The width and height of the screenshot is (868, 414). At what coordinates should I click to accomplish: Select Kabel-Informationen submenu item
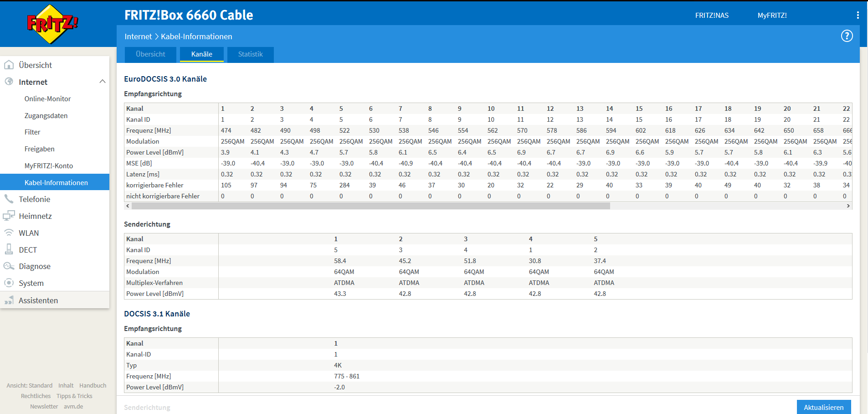tap(55, 182)
